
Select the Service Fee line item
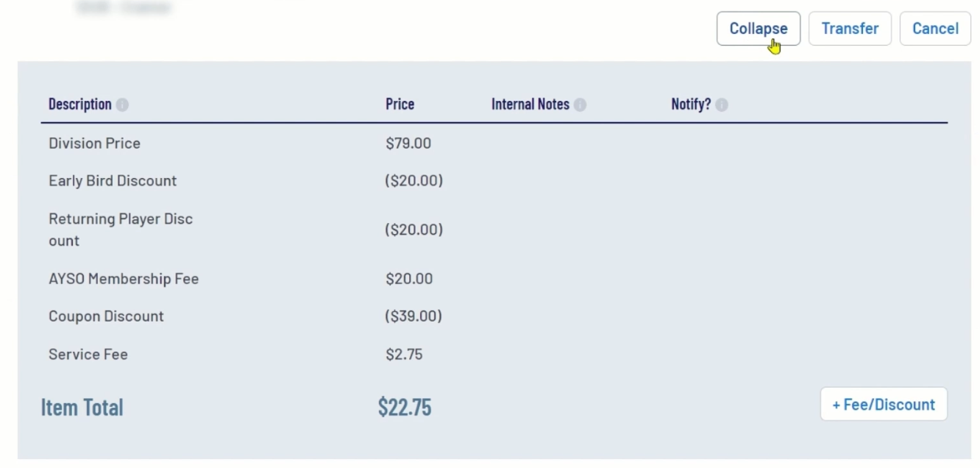[88, 355]
